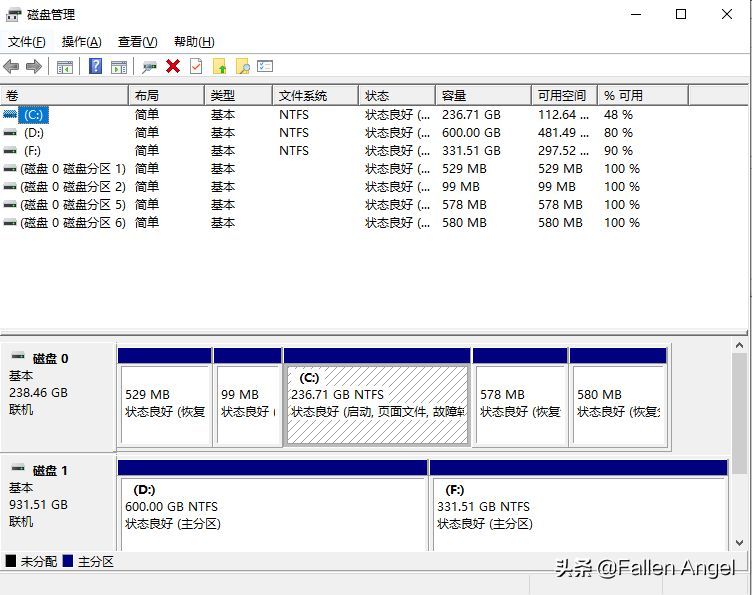
Task: Select 磁盘 0 磁盘分区 6 row
Action: [73, 223]
